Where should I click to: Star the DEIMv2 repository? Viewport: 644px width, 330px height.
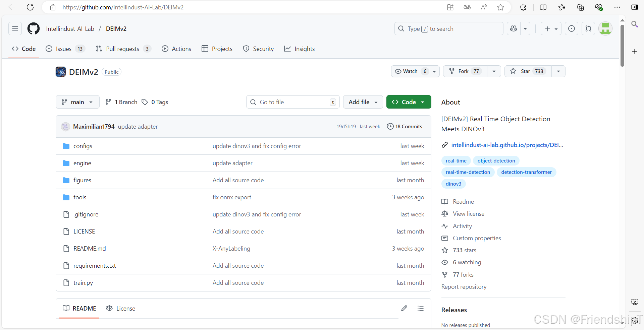pos(528,71)
